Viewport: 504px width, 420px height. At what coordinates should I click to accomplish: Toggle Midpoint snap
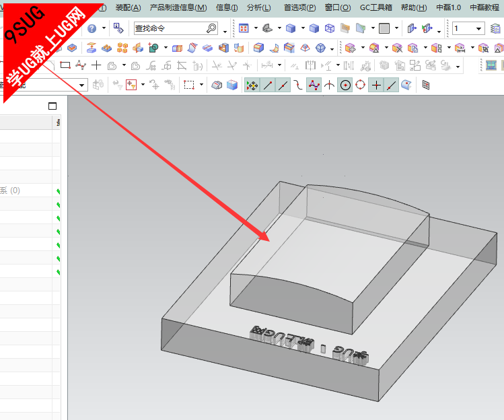283,85
